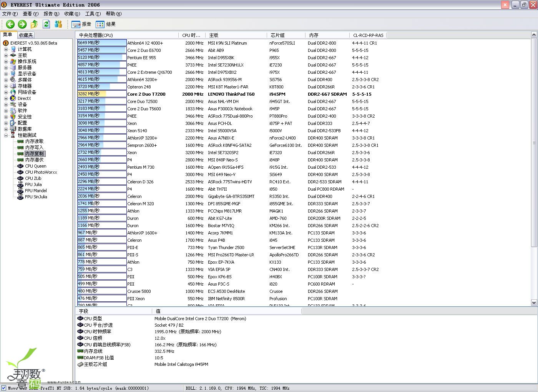Click the 主板 motherboard chip icon
Screen dimensions: 538x392
pos(13,55)
